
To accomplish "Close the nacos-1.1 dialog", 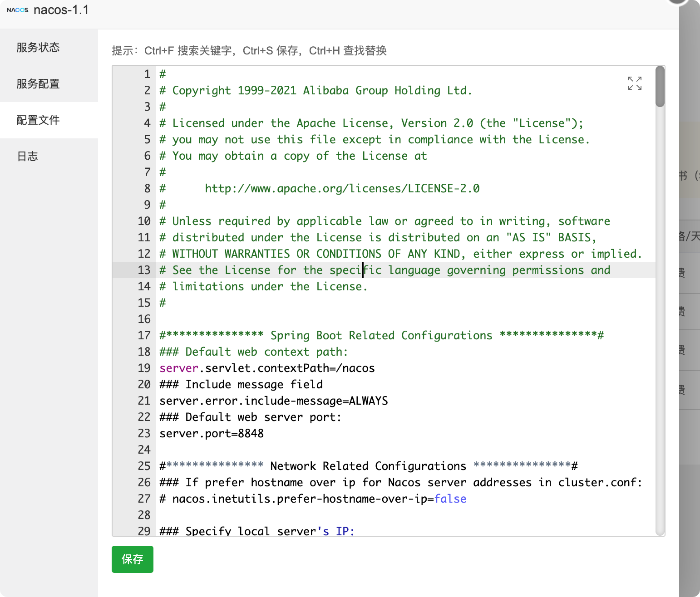I will pos(678,1).
